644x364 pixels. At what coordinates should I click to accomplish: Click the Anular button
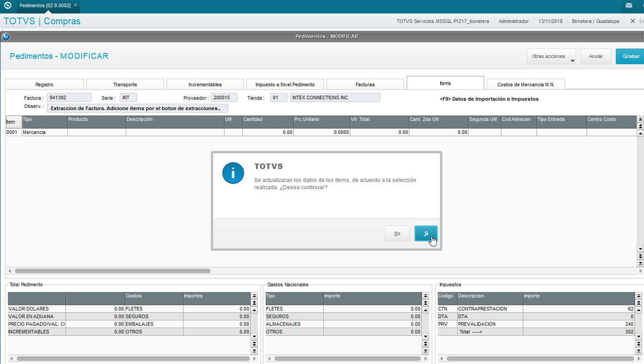pos(596,56)
